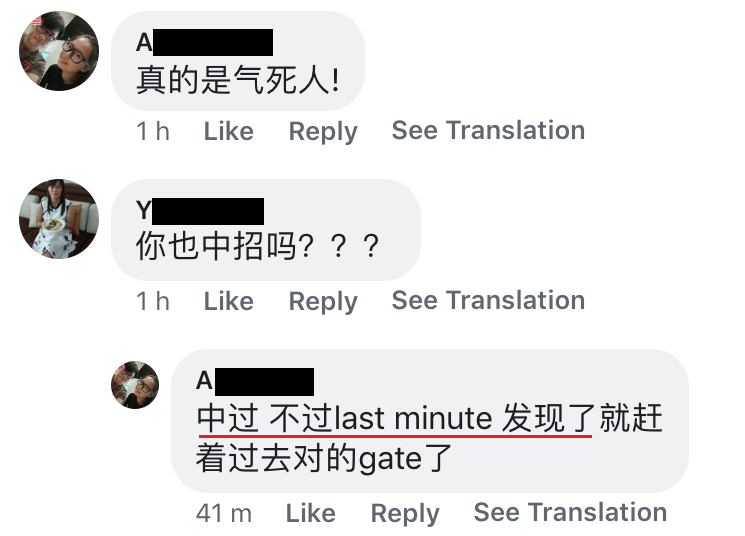Select the reply text 着过去对的gate了
The height and width of the screenshot is (536, 745).
324,458
